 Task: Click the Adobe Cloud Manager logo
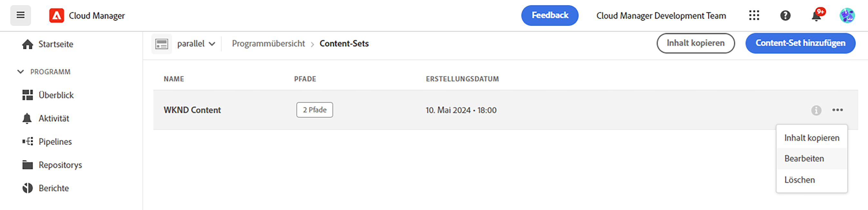coord(56,16)
